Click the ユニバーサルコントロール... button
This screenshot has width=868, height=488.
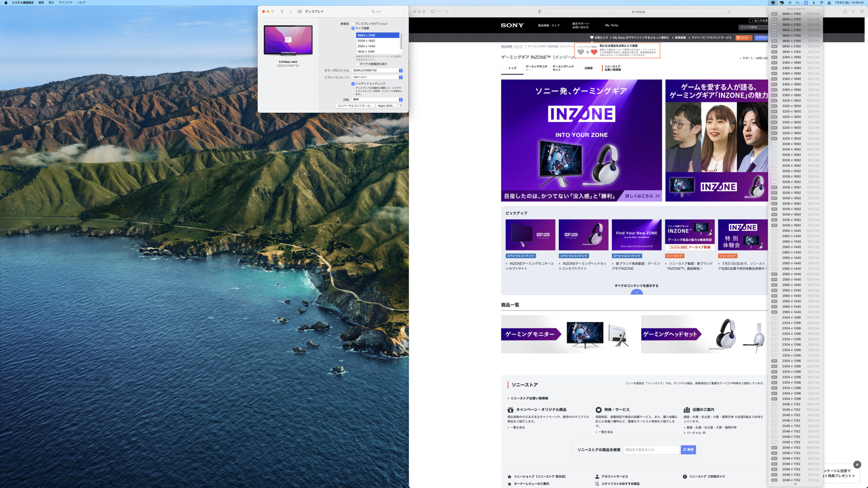355,106
